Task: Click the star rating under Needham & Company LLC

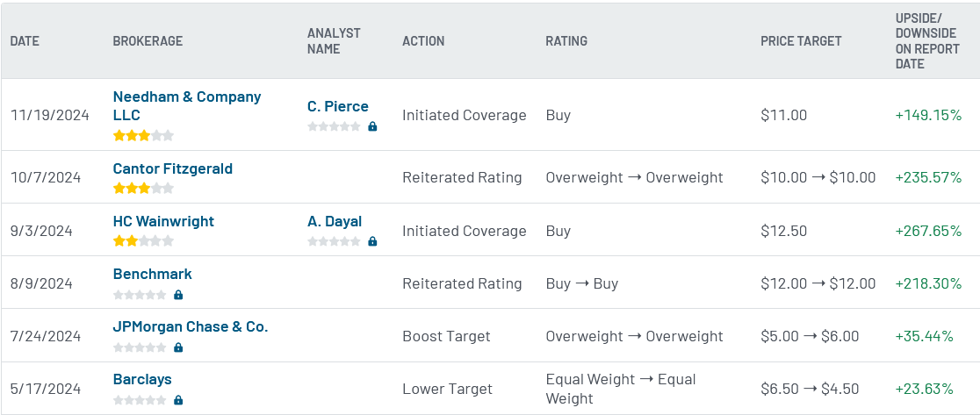Action: (x=143, y=135)
